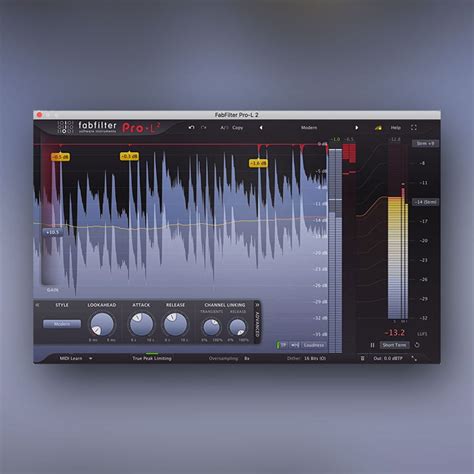Collapse controls with left double-arrow icon
474x474 pixels.
coord(37,305)
